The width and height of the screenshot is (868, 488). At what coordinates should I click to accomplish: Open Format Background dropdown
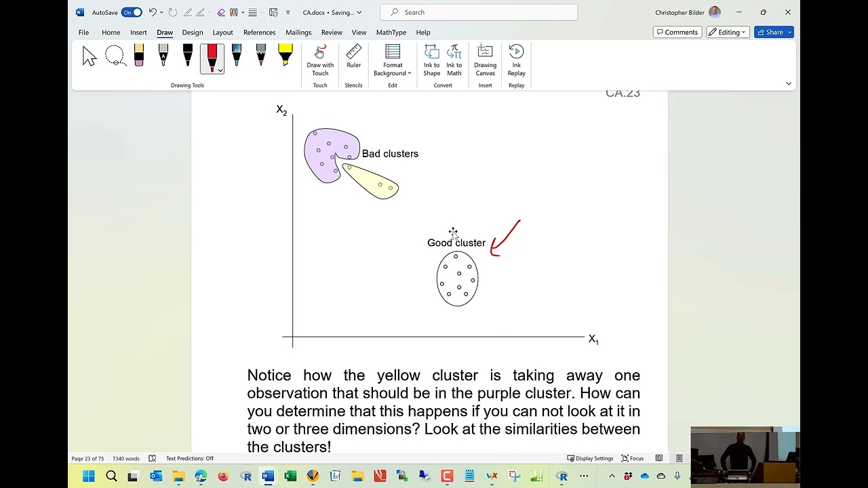[393, 61]
